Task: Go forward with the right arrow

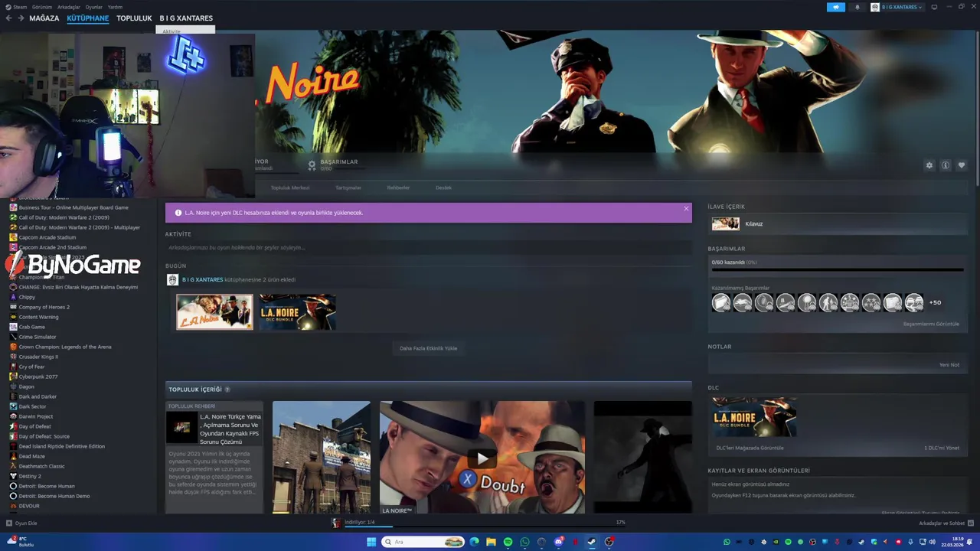Action: [x=20, y=18]
